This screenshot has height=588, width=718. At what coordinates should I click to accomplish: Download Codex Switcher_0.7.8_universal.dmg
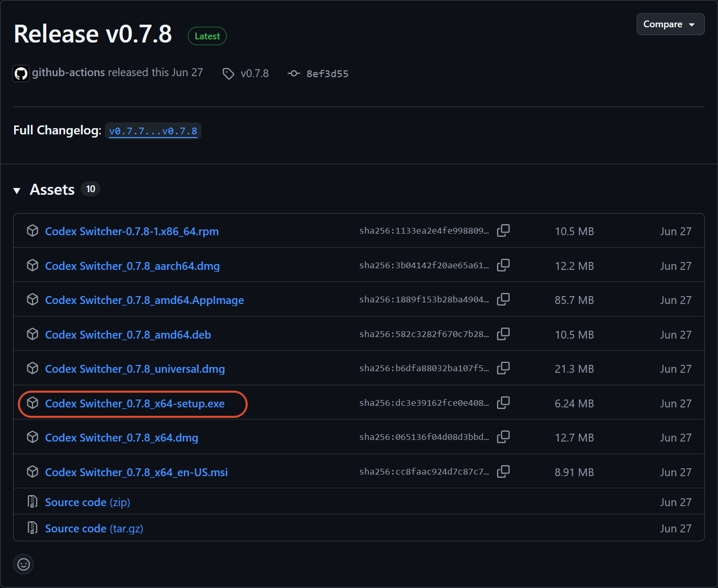click(x=135, y=369)
